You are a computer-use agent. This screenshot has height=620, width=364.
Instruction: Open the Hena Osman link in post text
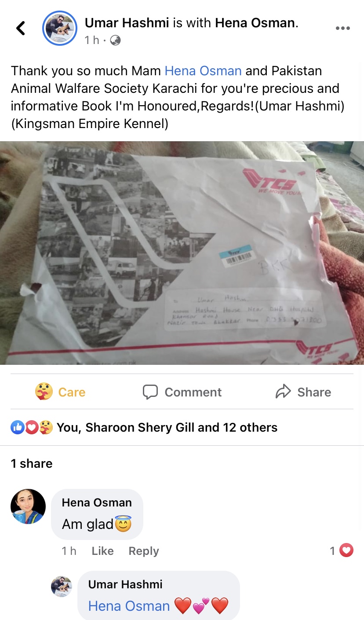coord(203,71)
